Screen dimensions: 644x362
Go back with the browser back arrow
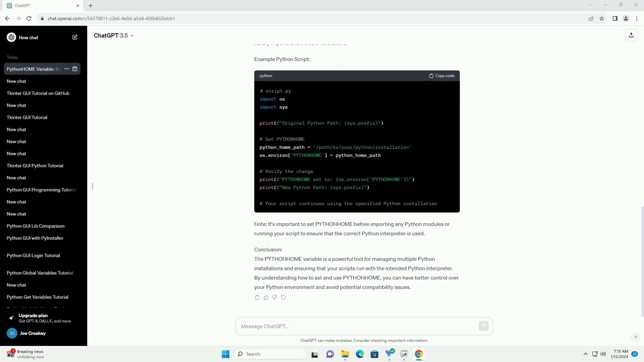pos(7,19)
